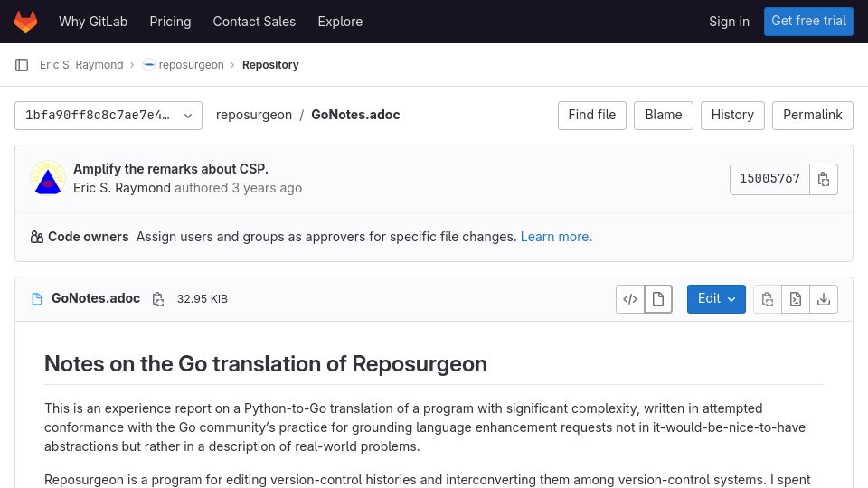Click the GoNotes.adoc file icon
Viewport: 868px width, 488px height.
click(x=37, y=299)
